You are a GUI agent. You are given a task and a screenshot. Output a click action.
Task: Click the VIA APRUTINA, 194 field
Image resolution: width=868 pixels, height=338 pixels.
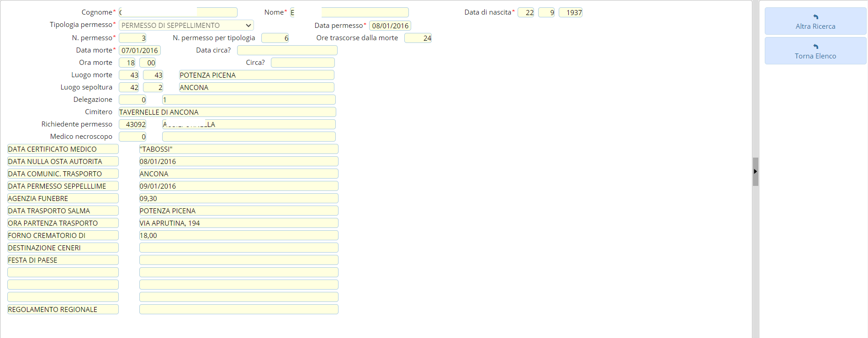[238, 223]
